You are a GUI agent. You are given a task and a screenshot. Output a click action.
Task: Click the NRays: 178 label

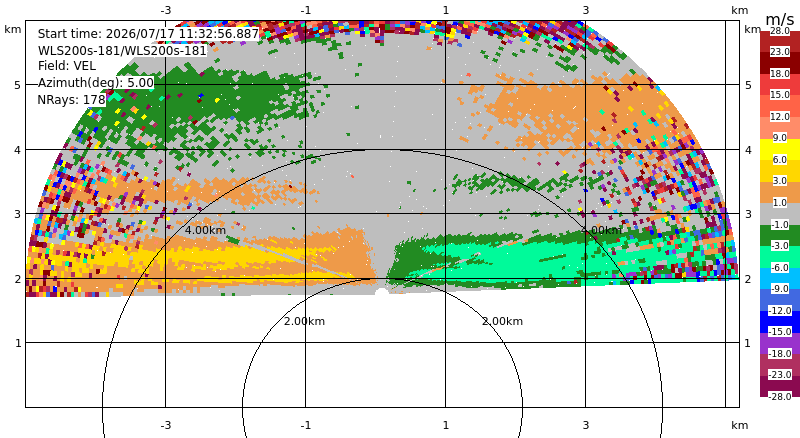click(71, 100)
